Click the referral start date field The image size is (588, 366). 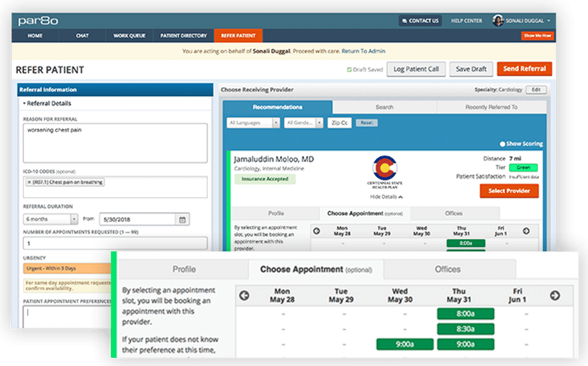tap(138, 219)
